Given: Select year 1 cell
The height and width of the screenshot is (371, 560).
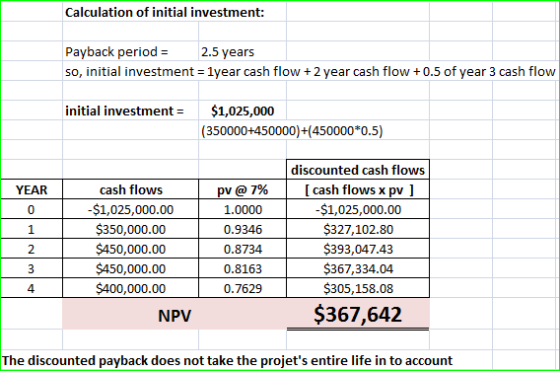Looking at the screenshot, I should [31, 229].
